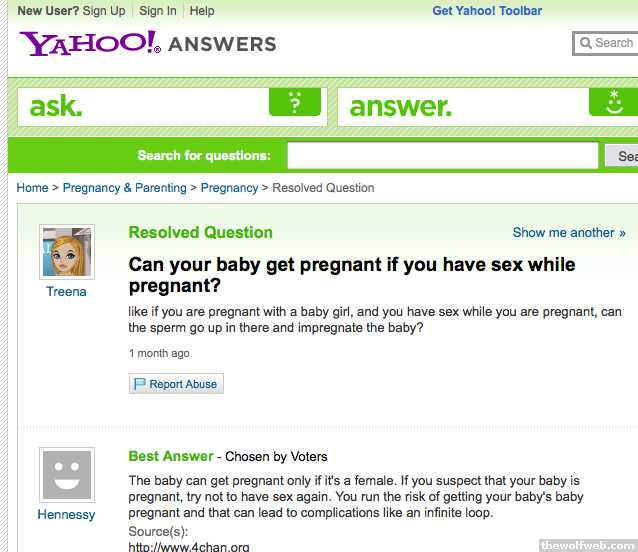Screen dimensions: 638x552
Task: Open the Pregnancy breadcrumb link
Action: click(229, 188)
